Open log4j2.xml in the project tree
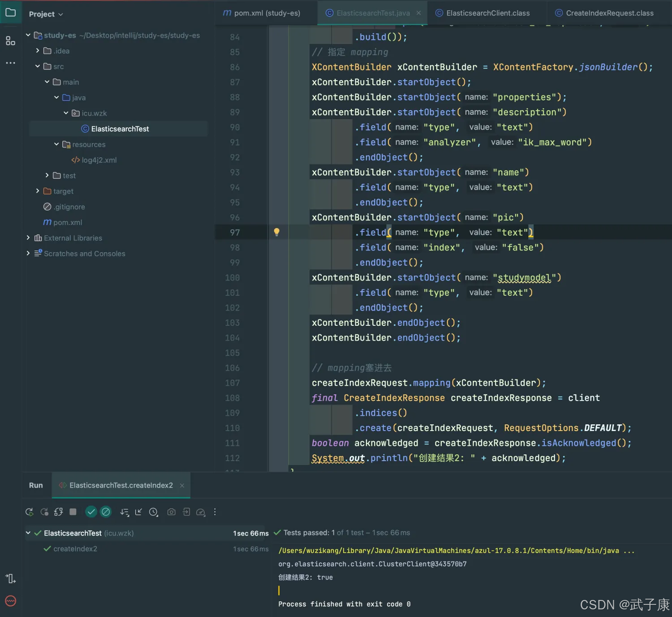 99,160
